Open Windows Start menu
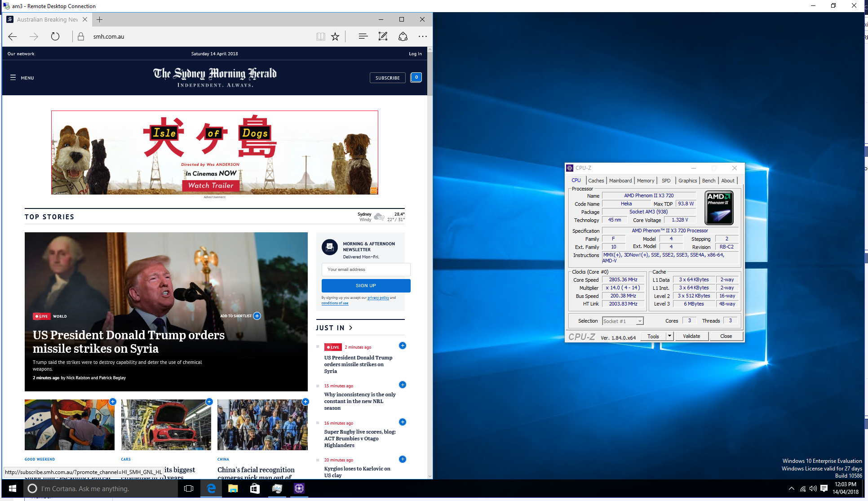This screenshot has width=868, height=501. pos(12,488)
